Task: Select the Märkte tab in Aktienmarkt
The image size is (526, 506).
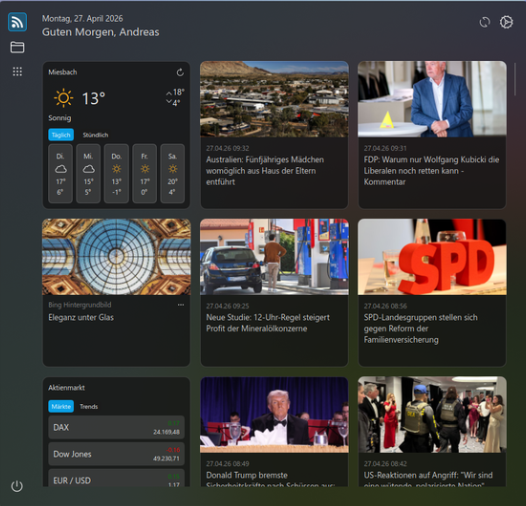Action: 61,406
